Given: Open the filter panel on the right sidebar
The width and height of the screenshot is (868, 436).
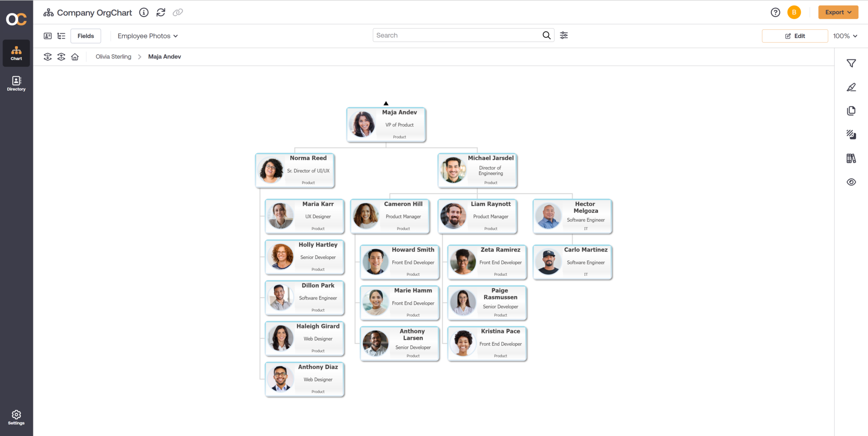Looking at the screenshot, I should coord(851,63).
